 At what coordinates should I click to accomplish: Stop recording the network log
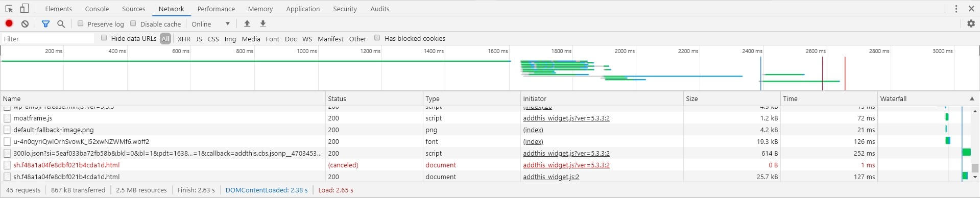point(9,23)
